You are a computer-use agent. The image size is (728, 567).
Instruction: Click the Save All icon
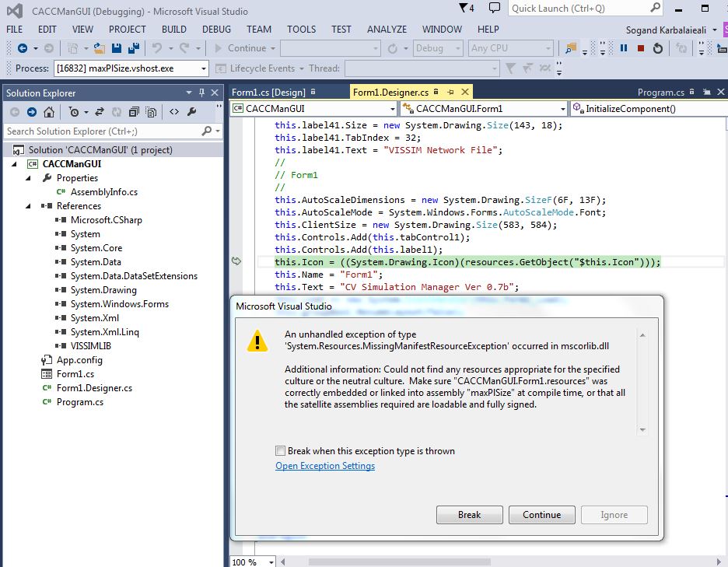click(x=134, y=47)
